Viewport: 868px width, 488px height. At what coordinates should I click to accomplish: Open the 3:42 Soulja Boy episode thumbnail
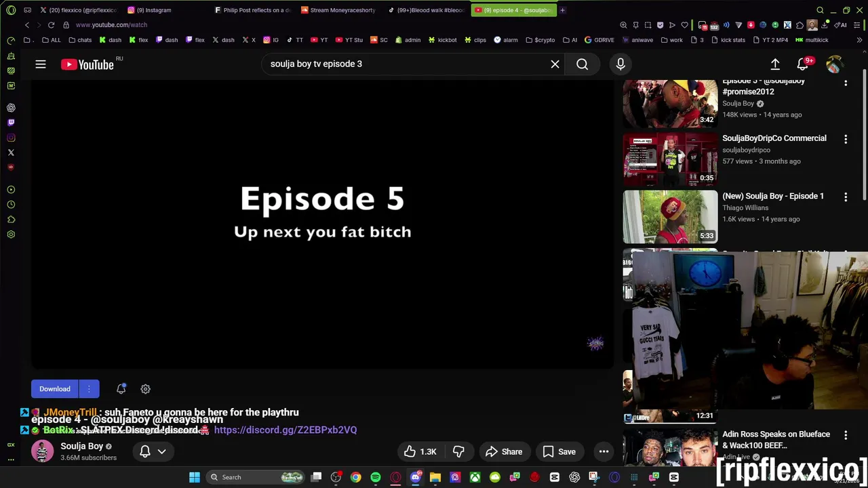[670, 104]
